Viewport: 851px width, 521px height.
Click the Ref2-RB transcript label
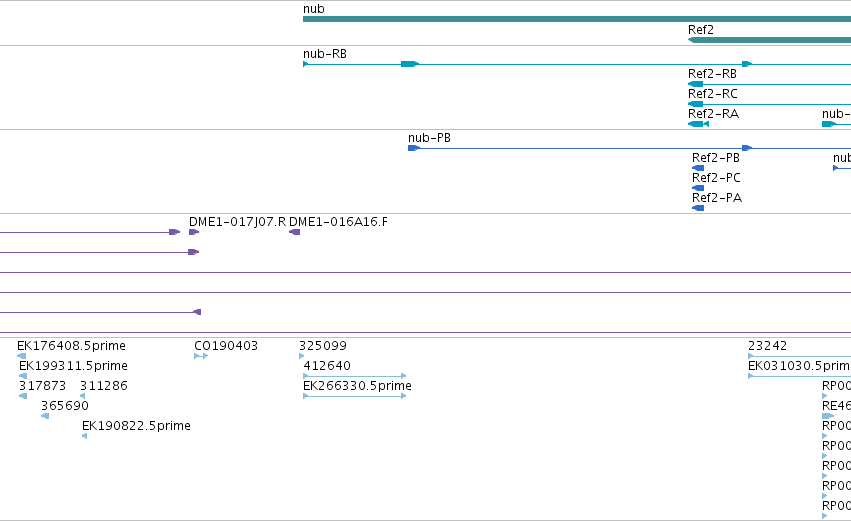712,74
